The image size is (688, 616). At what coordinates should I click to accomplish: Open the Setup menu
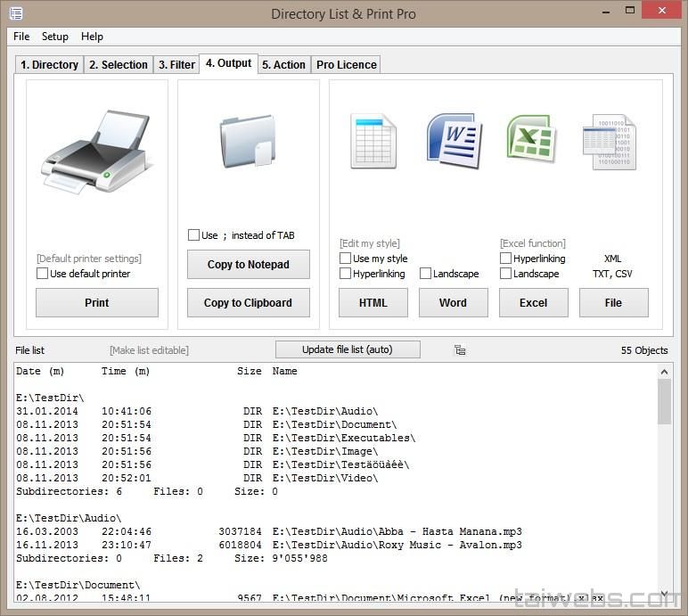coord(55,37)
